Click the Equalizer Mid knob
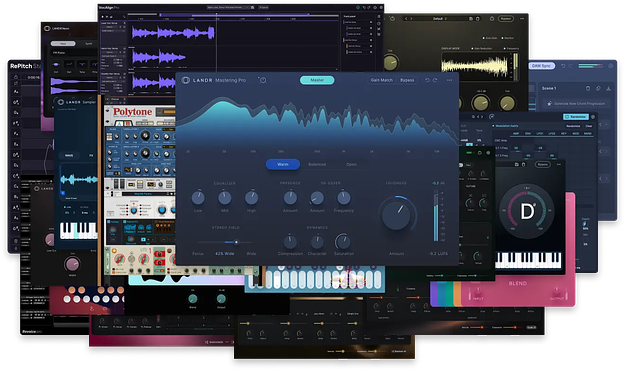The width and height of the screenshot is (625, 371). point(224,197)
